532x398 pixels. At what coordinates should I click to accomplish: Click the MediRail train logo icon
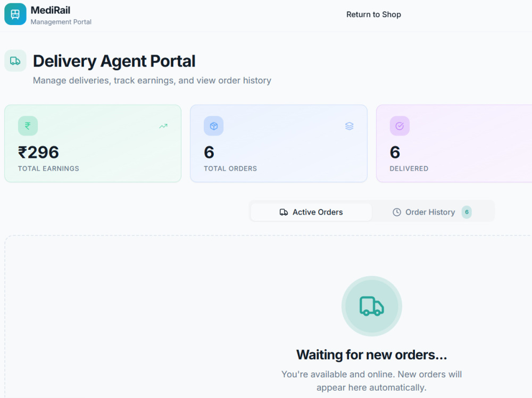(15, 14)
